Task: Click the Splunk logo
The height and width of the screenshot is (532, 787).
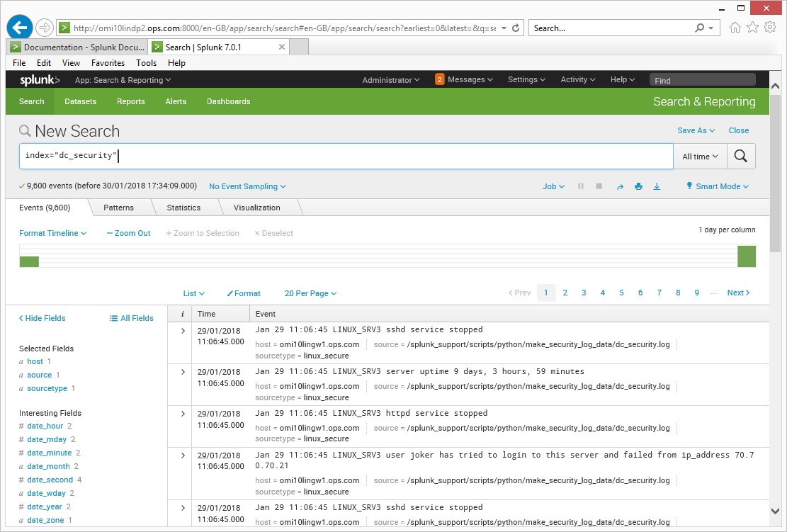Action: click(40, 80)
